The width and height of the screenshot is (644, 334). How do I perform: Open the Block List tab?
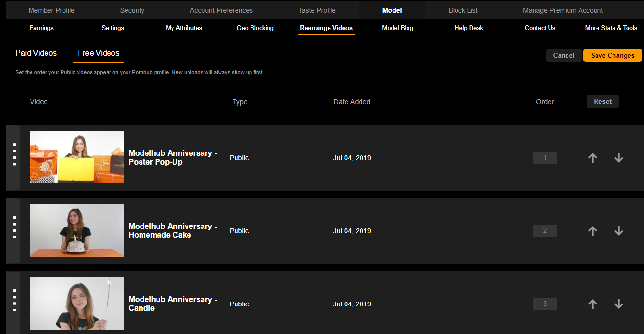click(463, 10)
